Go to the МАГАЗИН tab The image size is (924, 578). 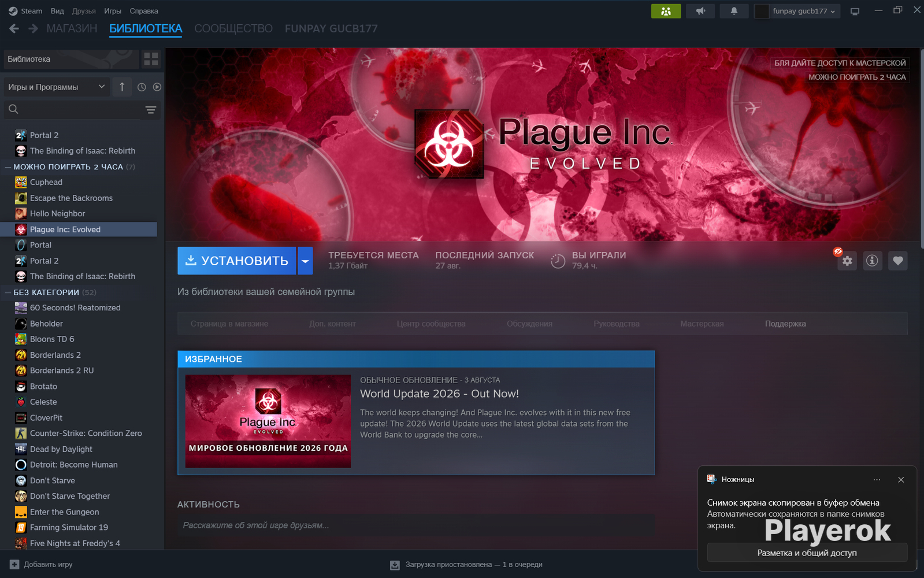(x=72, y=28)
